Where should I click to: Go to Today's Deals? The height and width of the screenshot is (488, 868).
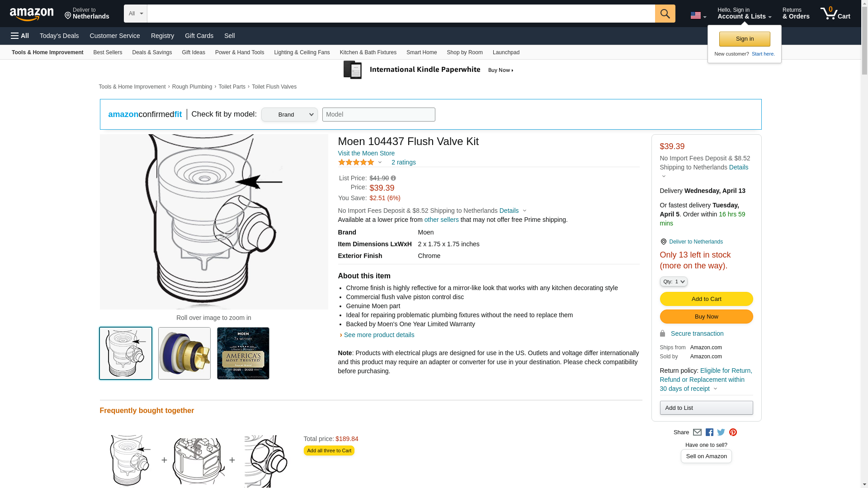point(59,36)
